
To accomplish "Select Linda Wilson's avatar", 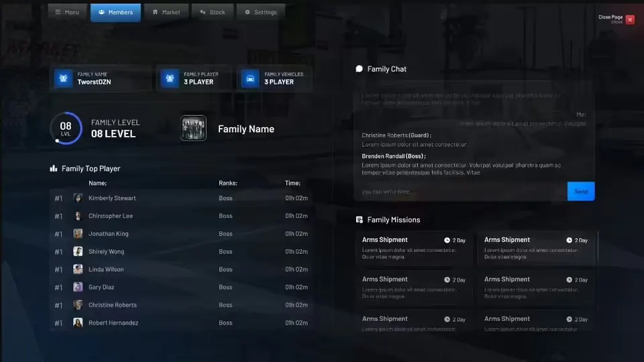I will (x=78, y=269).
